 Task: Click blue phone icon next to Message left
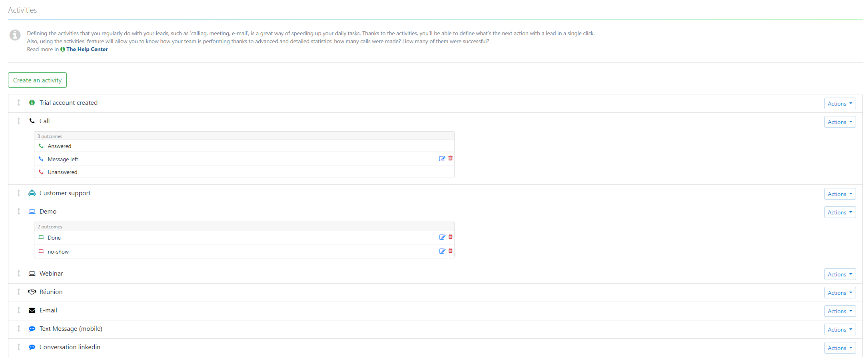[x=41, y=159]
